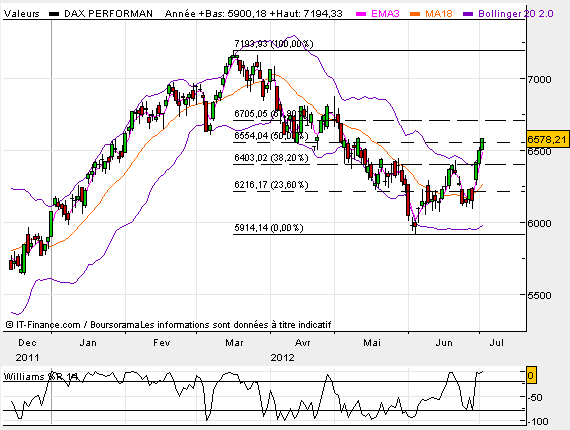Click the -50 label on Williams axis
Image resolution: width=570 pixels, height=430 pixels.
click(x=535, y=397)
